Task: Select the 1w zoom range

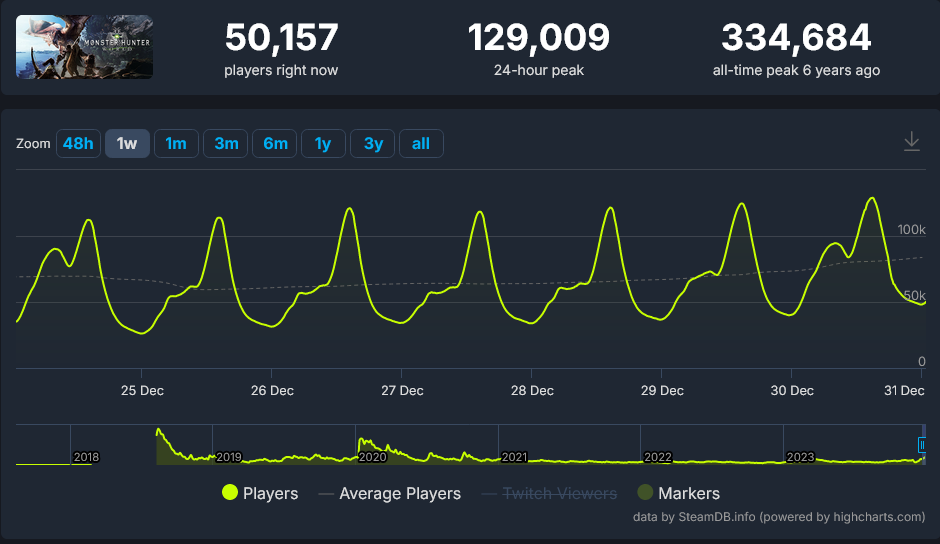Action: pos(127,144)
